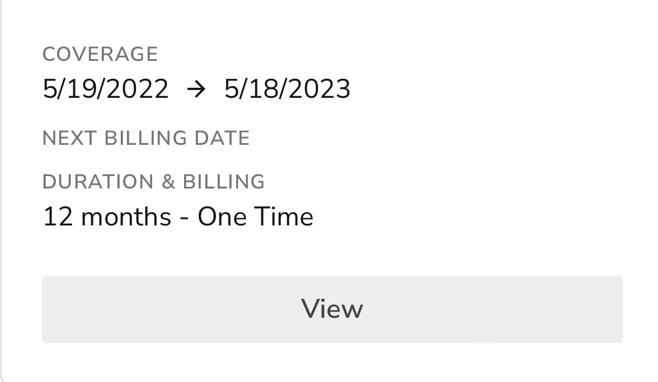This screenshot has width=658, height=382.
Task: Select the COVERAGE label
Action: point(100,54)
